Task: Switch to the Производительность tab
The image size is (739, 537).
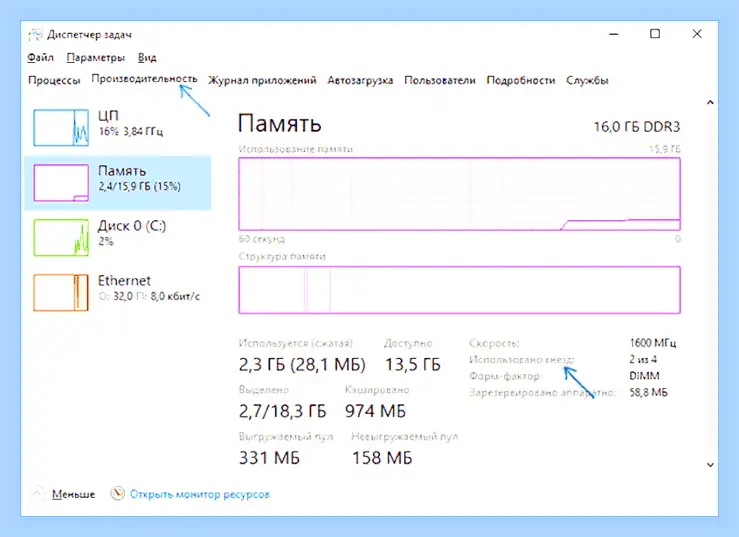Action: click(144, 79)
